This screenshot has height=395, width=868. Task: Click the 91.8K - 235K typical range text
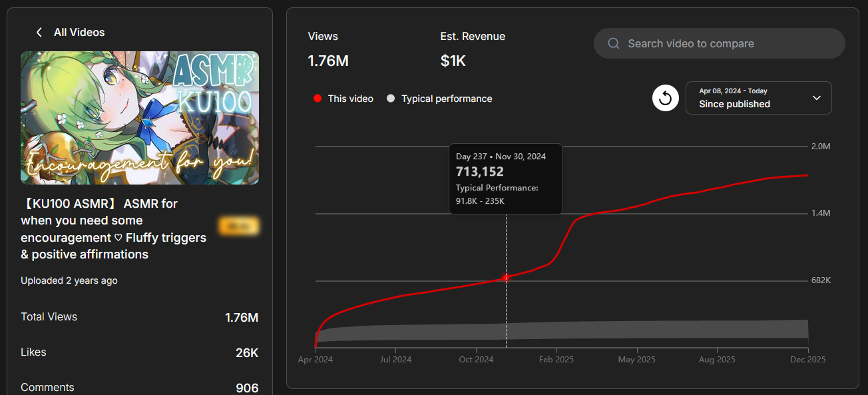click(x=481, y=200)
